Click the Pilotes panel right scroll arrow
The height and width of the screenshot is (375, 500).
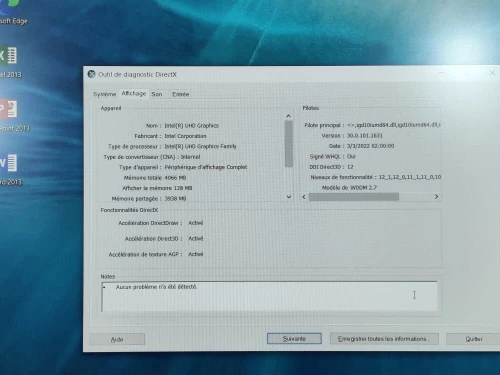click(x=436, y=197)
